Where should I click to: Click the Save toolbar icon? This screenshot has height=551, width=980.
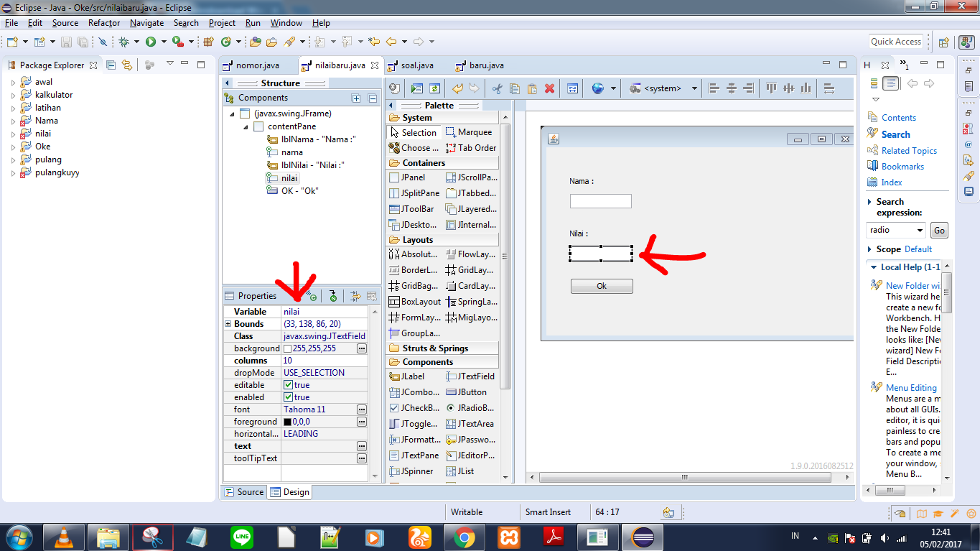65,42
